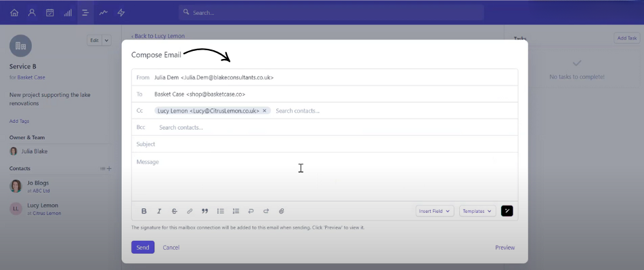Click Add Tags link
Viewport: 644px width, 270px height.
[20, 121]
